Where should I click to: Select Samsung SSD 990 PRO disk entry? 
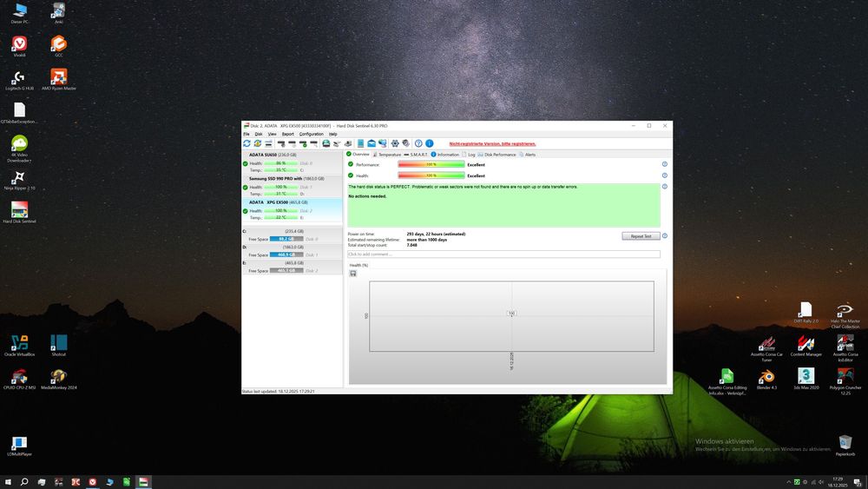click(x=293, y=186)
